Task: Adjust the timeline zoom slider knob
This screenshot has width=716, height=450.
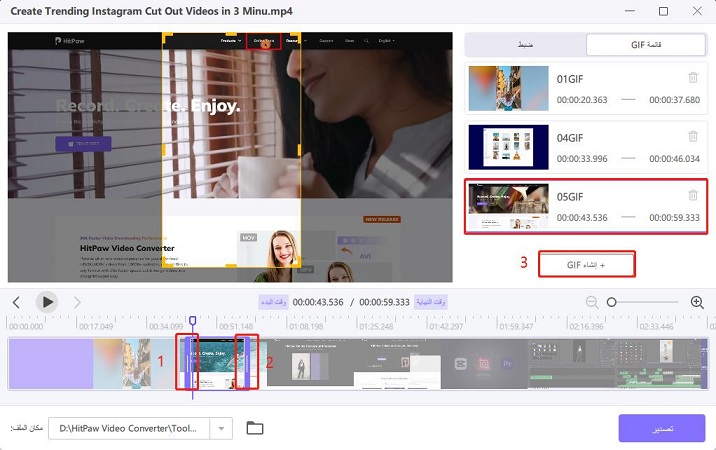Action: click(x=611, y=302)
